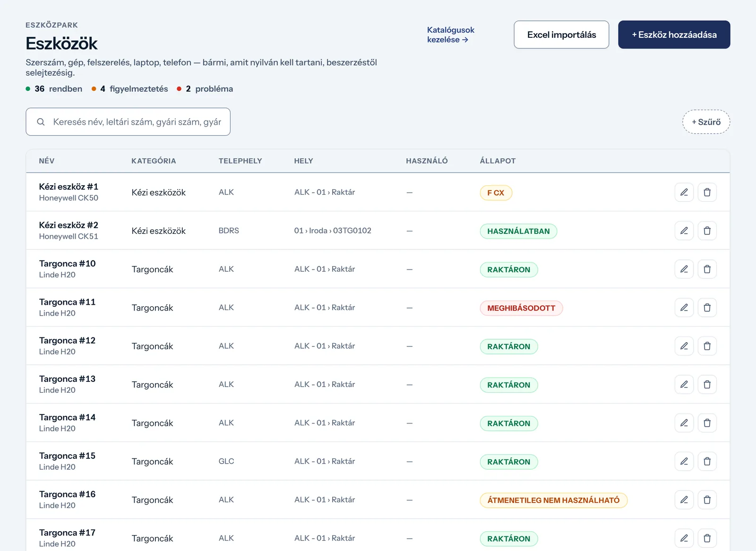
Task: Edit Targonca #13 with pencil icon
Action: (684, 384)
